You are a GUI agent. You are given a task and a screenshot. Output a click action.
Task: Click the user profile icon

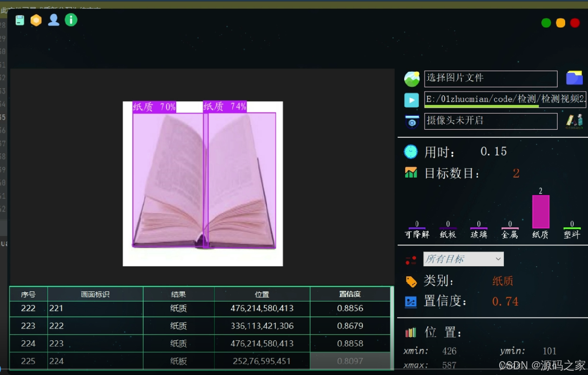(x=54, y=20)
